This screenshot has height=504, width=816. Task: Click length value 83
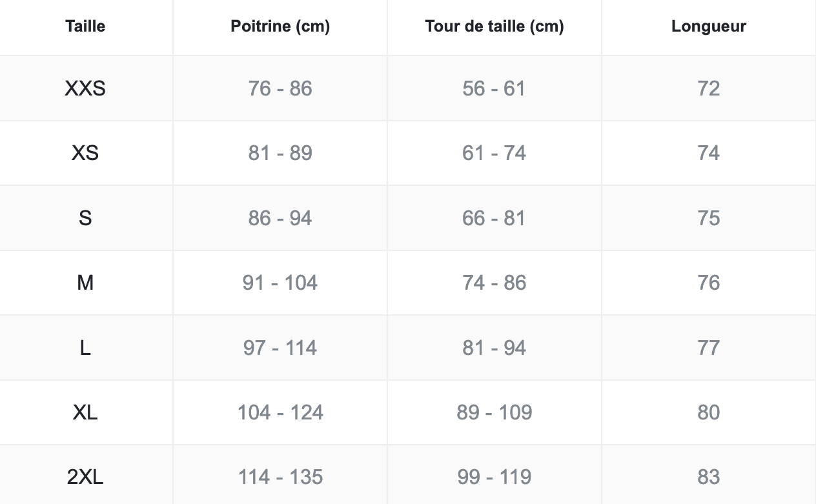click(708, 477)
